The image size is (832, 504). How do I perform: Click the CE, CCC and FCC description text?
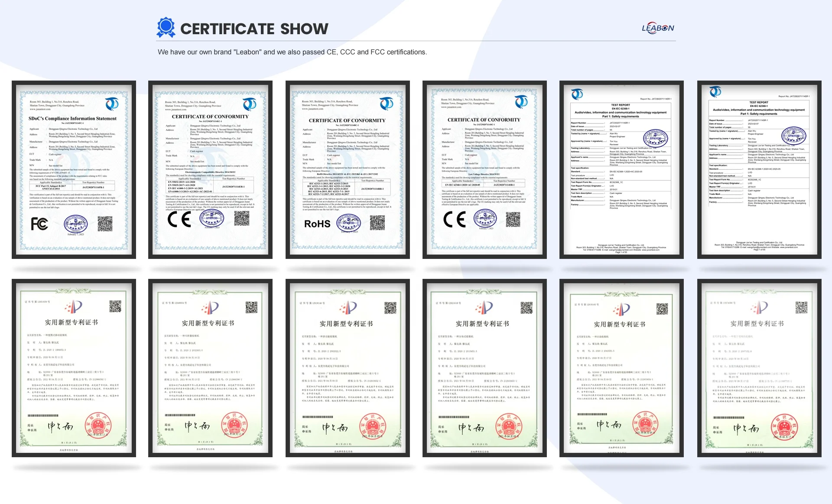(292, 52)
